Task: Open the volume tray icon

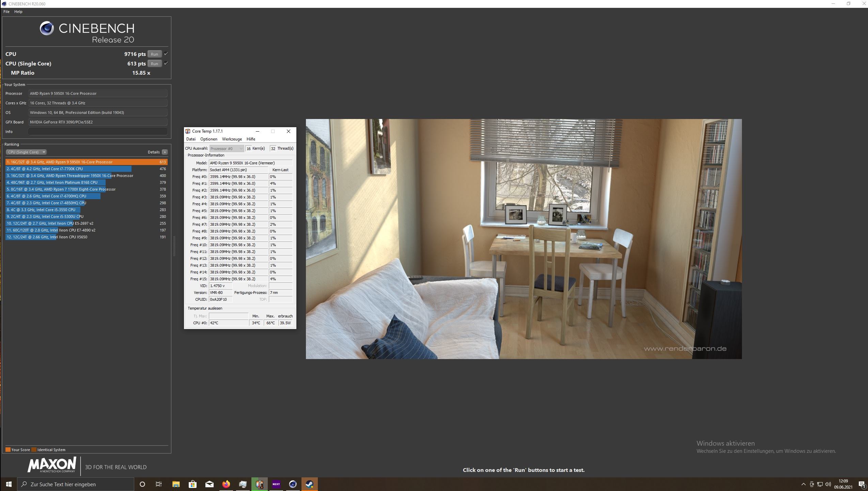Action: pos(828,484)
